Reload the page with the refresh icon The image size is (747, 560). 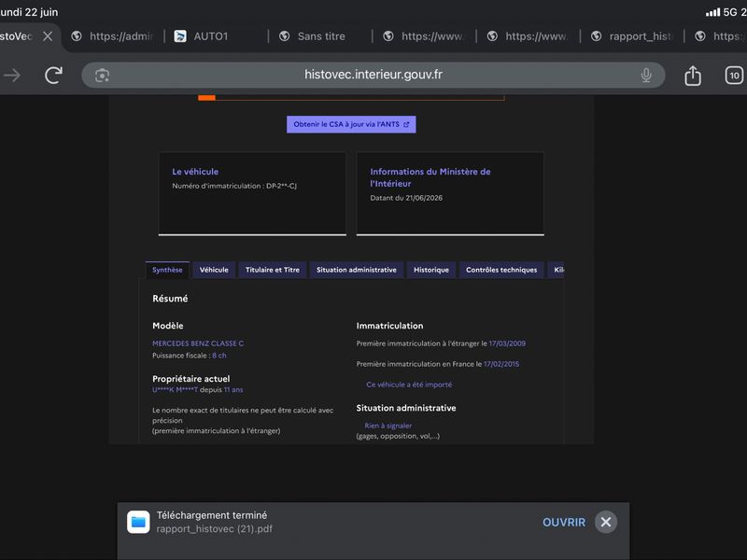53,76
